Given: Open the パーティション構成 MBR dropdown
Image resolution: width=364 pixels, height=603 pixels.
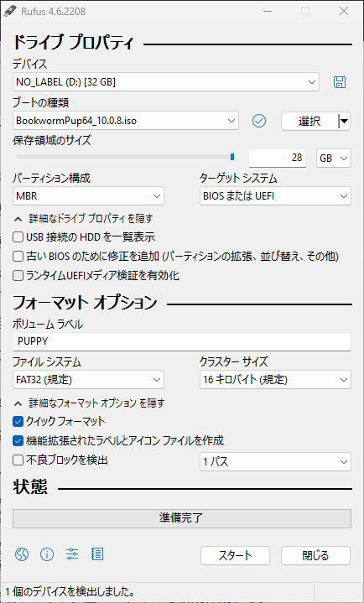Looking at the screenshot, I should [x=88, y=196].
